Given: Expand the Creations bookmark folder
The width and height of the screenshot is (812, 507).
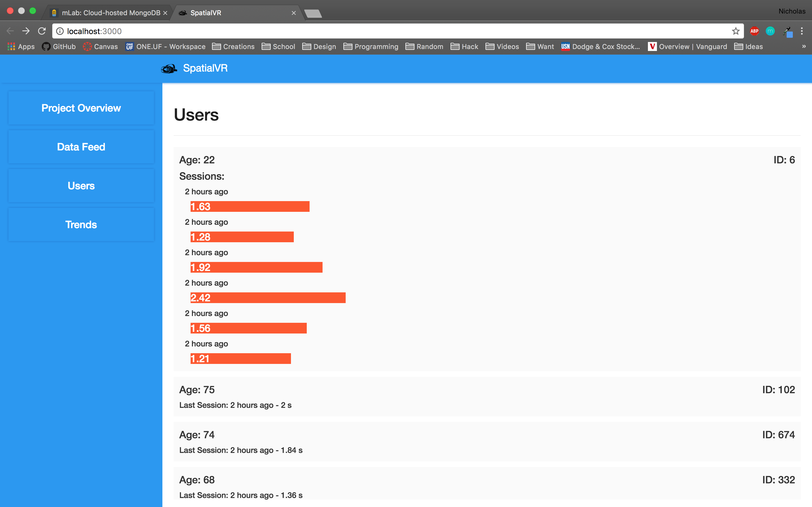Looking at the screenshot, I should click(x=233, y=46).
